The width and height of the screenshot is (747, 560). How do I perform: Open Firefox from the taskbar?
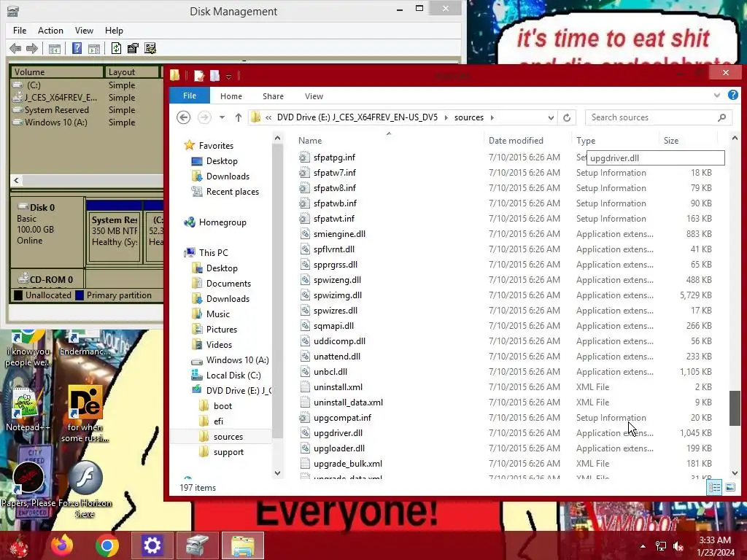click(61, 545)
